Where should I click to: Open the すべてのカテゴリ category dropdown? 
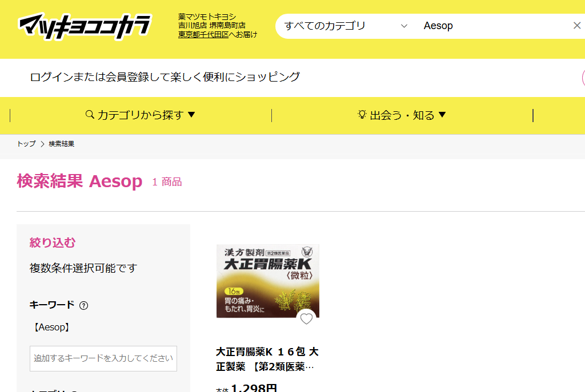click(x=345, y=26)
